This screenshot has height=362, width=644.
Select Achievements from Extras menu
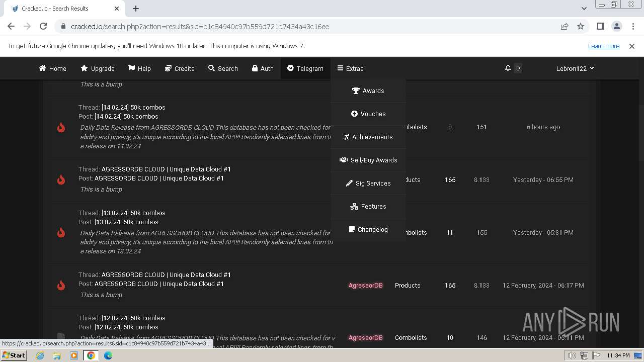point(368,137)
